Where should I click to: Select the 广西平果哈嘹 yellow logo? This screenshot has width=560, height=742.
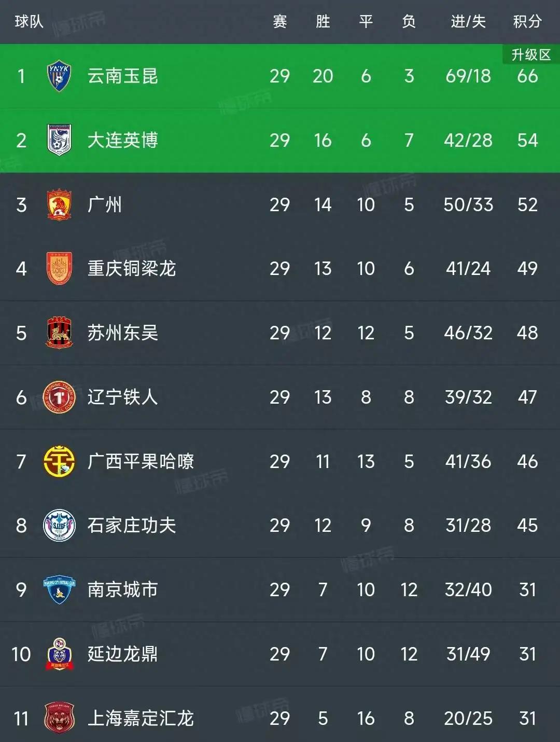click(x=59, y=461)
